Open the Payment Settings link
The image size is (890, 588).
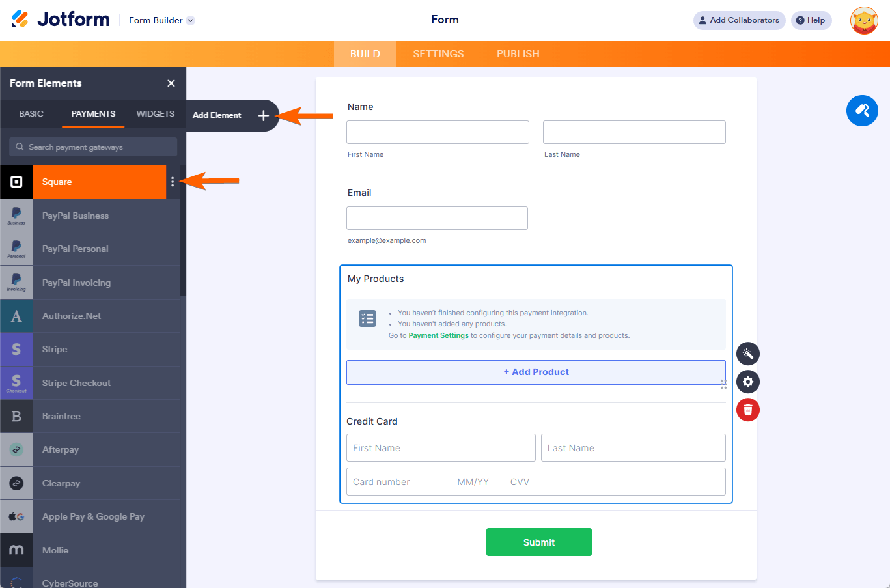[438, 335]
